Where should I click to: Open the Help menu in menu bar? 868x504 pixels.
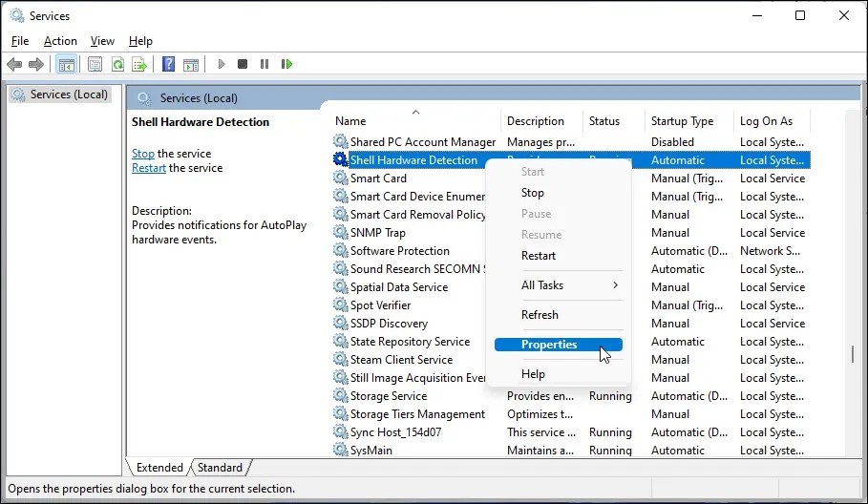(140, 41)
